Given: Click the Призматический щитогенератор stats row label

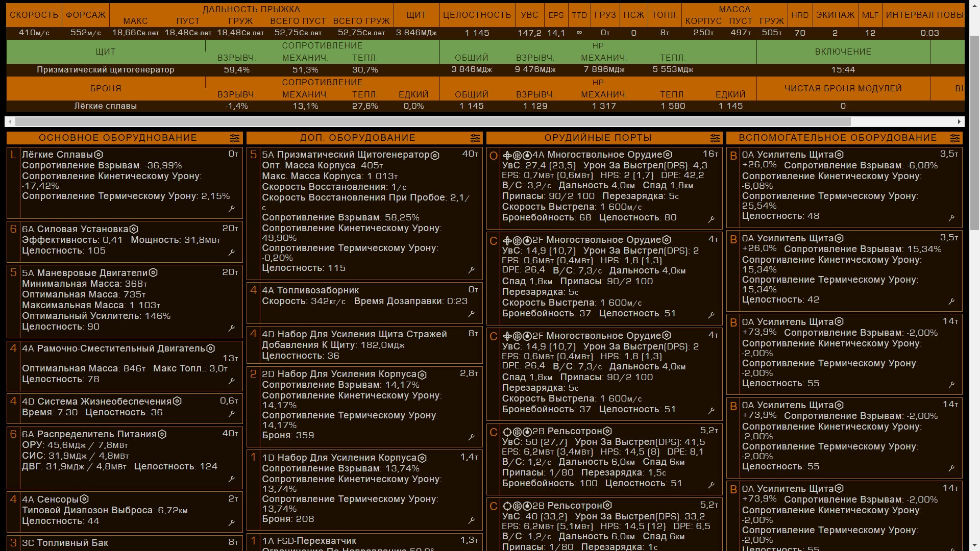Looking at the screenshot, I should click(105, 69).
